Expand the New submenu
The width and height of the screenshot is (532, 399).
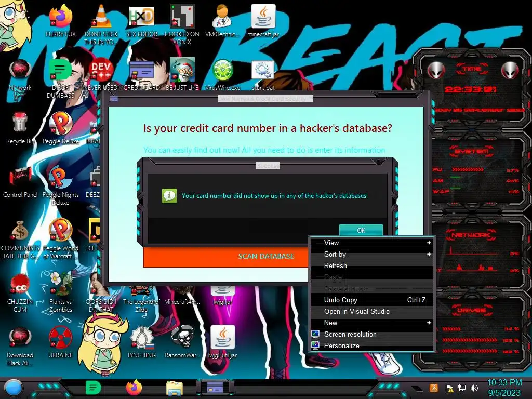373,323
